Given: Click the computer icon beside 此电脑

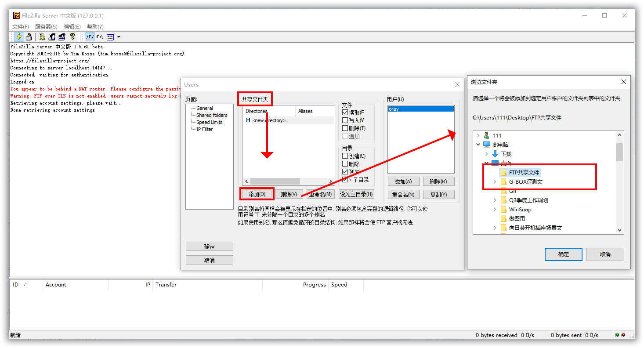Looking at the screenshot, I should [487, 145].
